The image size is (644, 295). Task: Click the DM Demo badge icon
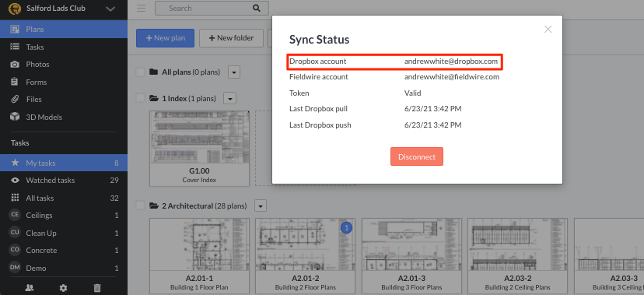15,268
